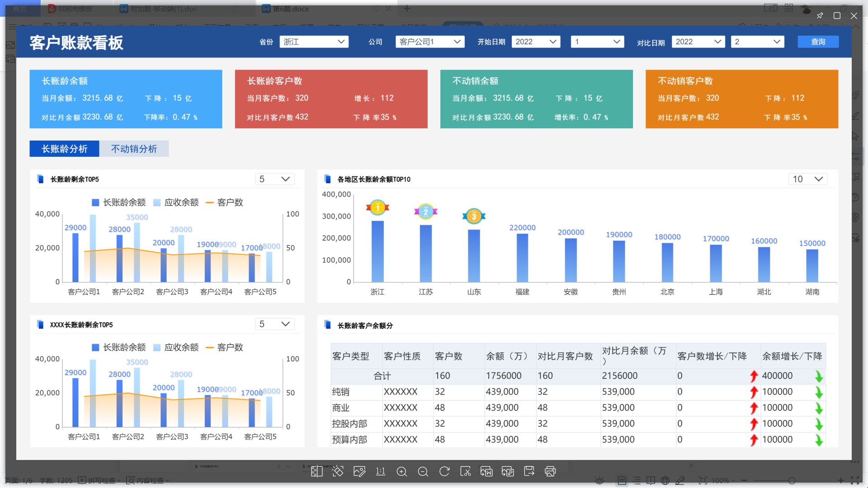Image resolution: width=868 pixels, height=488 pixels.
Task: Pin the image viewer window
Action: [x=820, y=15]
